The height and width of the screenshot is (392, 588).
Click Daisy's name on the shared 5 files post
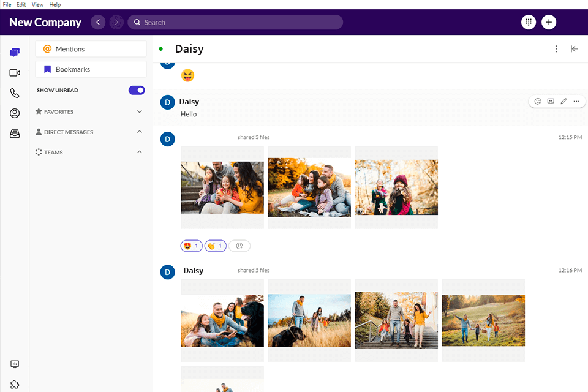(x=193, y=271)
